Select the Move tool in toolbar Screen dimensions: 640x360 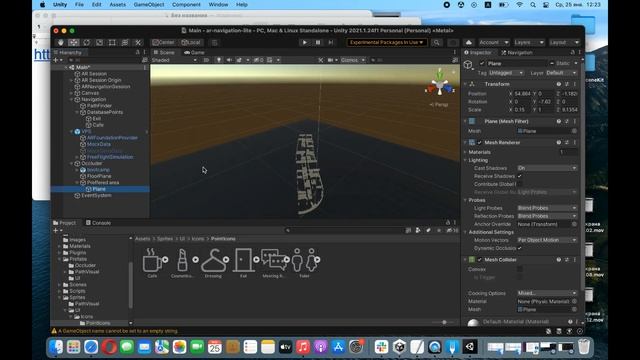click(73, 42)
